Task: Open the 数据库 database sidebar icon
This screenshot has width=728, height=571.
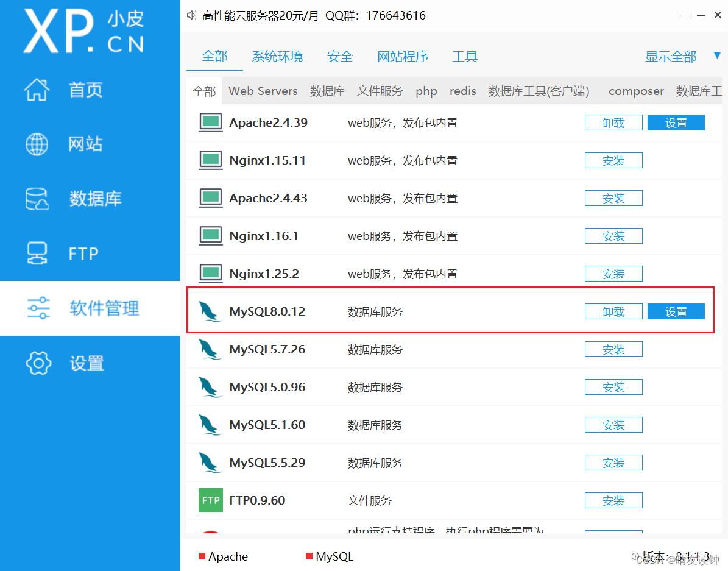Action: (x=37, y=199)
